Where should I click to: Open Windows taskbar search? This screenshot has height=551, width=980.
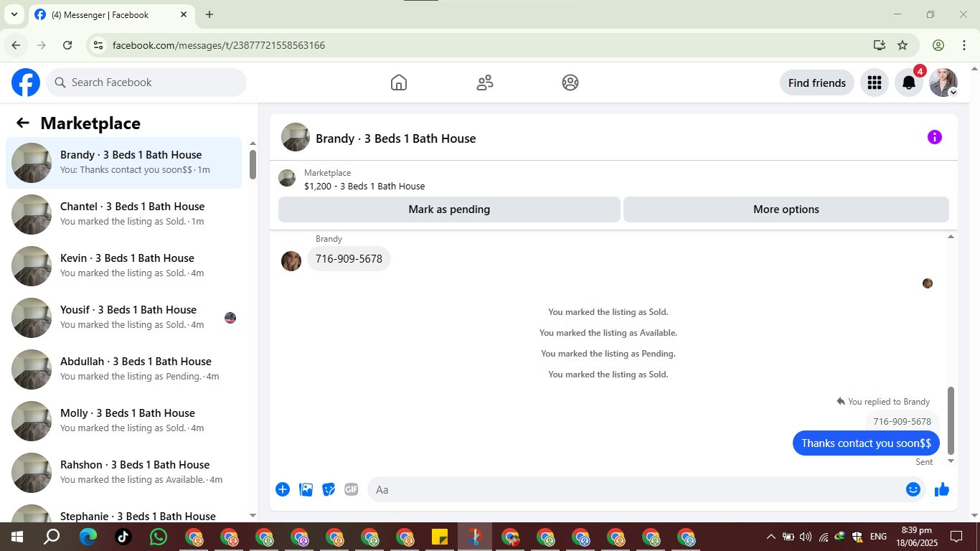52,537
